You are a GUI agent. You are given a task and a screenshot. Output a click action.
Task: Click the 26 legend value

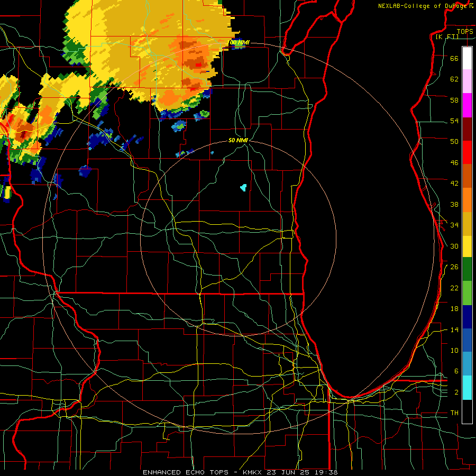(454, 267)
